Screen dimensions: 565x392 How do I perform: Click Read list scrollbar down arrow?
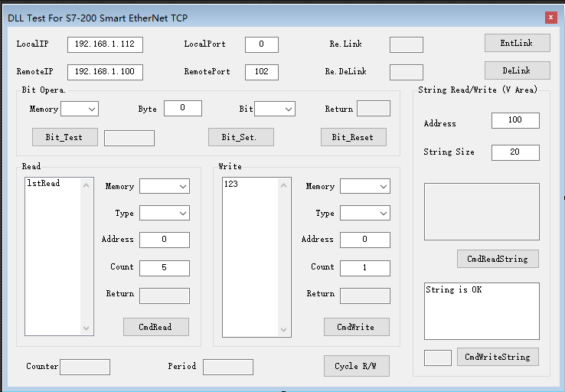pos(86,328)
